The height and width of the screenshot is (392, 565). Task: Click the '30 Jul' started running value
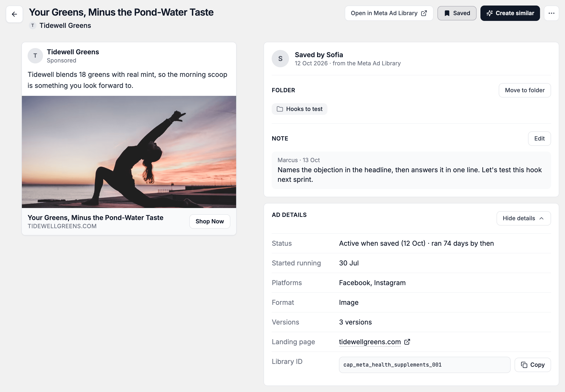[x=349, y=263]
